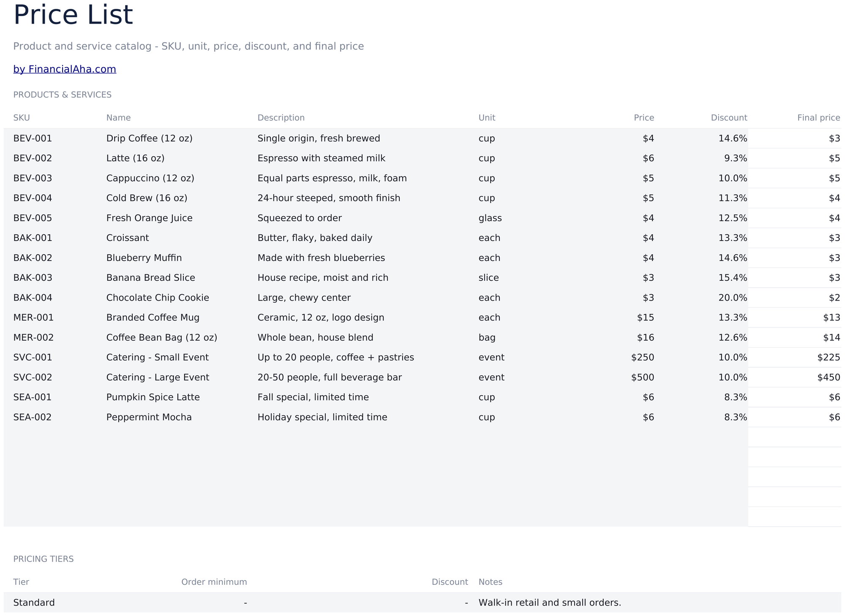The image size is (845, 616).
Task: Click the 12.6% discount cell
Action: pyautogui.click(x=733, y=338)
